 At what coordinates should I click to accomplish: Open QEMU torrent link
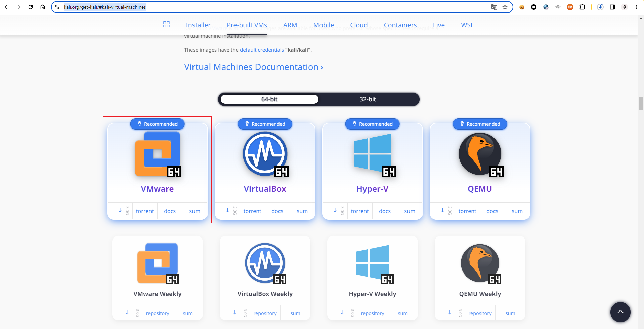coord(467,211)
